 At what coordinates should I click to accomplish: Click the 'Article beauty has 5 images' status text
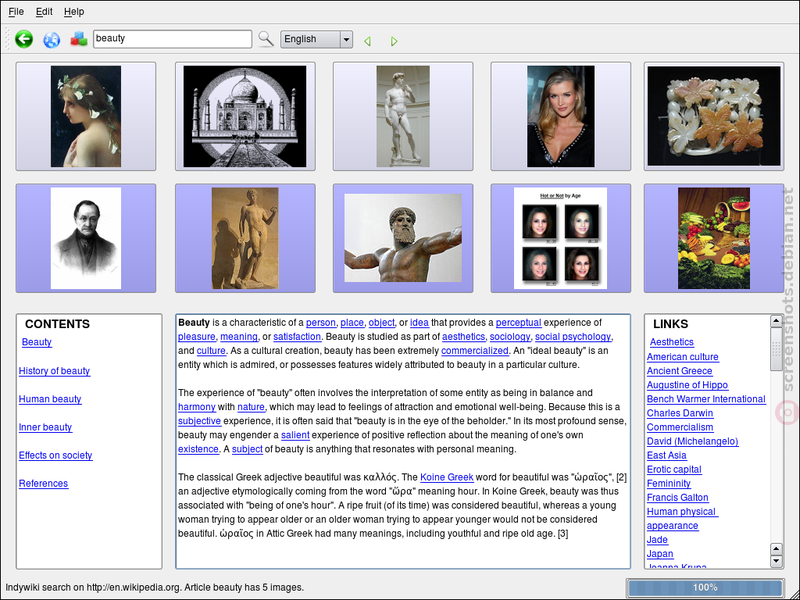pos(244,587)
